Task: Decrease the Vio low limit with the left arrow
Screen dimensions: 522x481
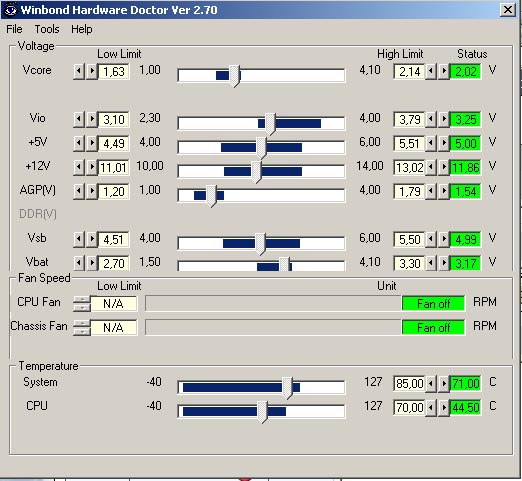Action: [79, 119]
